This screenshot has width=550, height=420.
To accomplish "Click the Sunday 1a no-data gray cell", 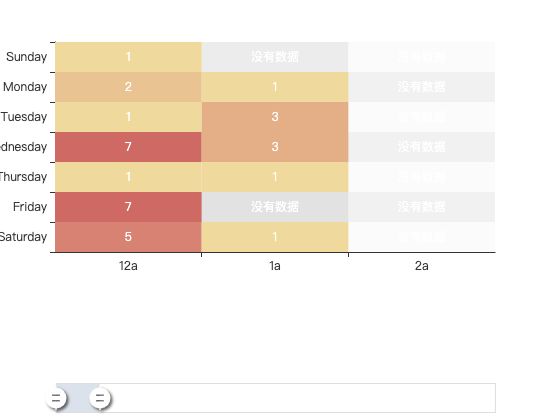I will [x=275, y=57].
